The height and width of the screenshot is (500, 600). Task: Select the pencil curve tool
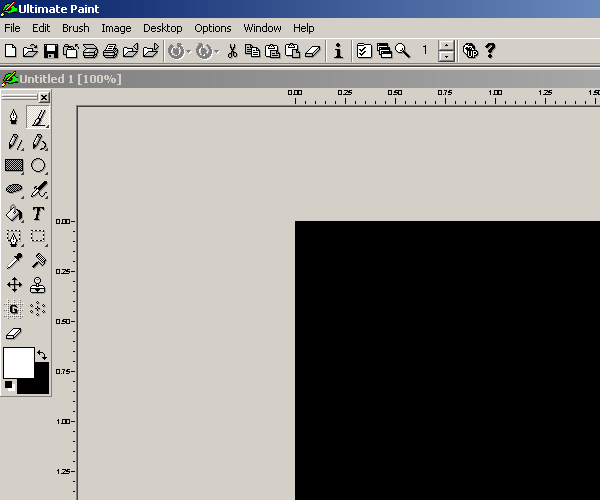coord(38,142)
